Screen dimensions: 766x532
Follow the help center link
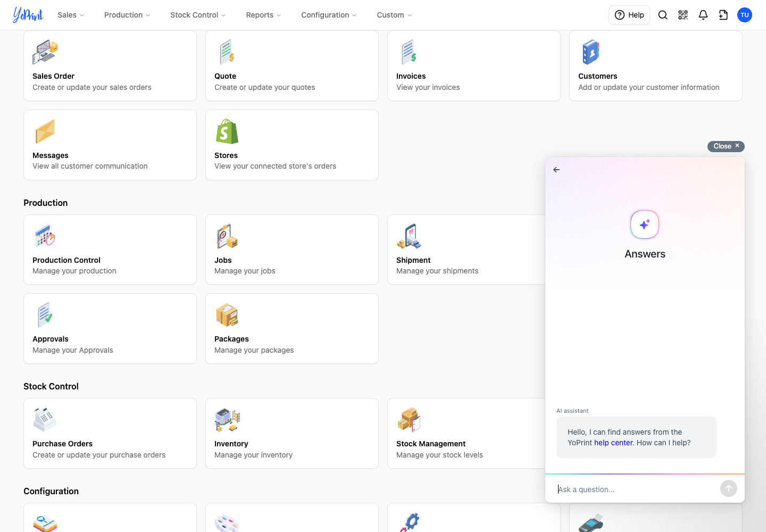pos(613,443)
